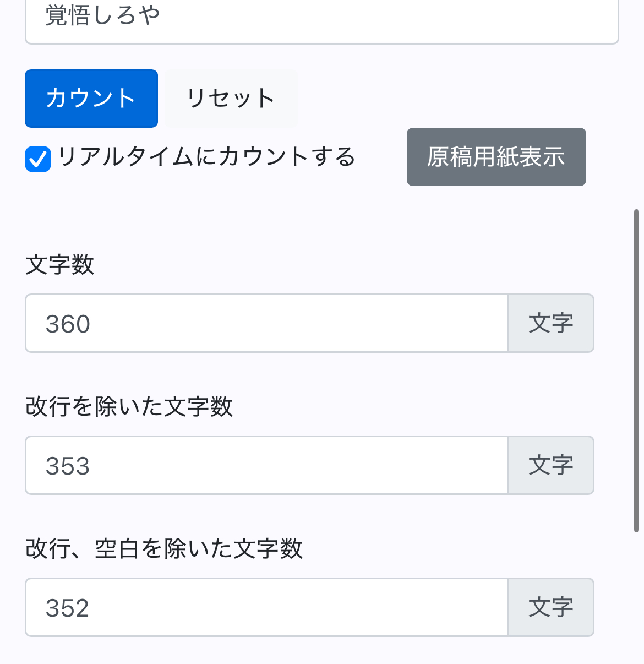Click the 改行を除いた文字数 label
This screenshot has width=644, height=664.
(x=129, y=407)
